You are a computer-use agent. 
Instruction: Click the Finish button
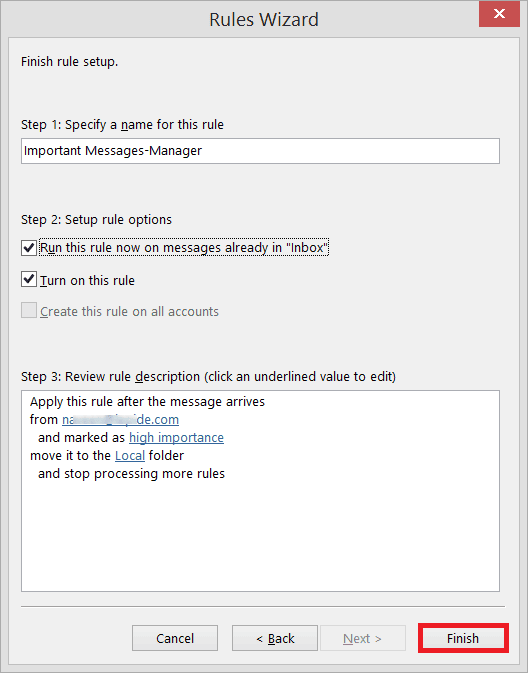(x=463, y=638)
